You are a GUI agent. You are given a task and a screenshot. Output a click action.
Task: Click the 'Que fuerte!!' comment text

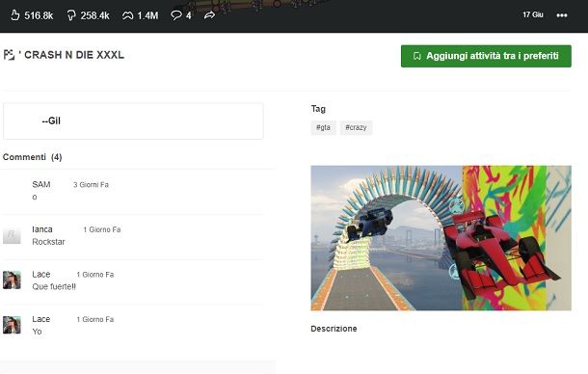[54, 286]
